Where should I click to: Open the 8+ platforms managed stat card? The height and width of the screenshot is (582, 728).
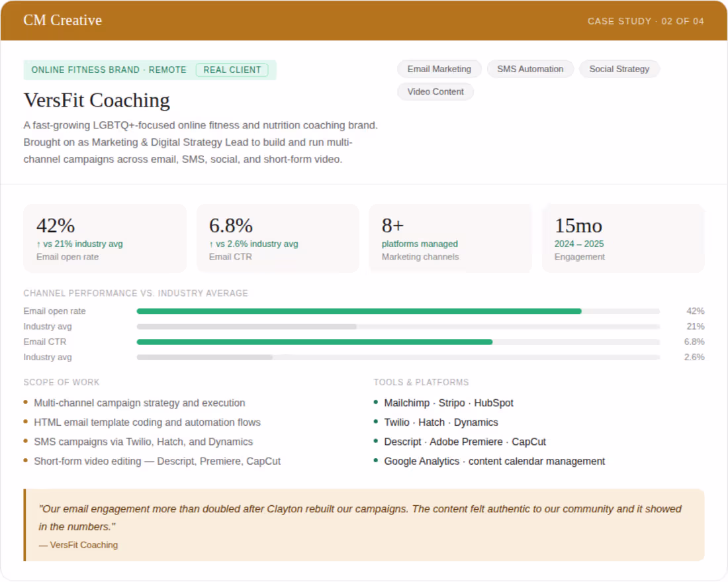pos(450,238)
